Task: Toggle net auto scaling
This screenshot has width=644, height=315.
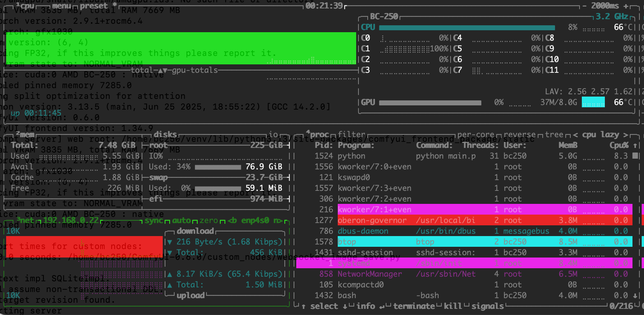Action: (182, 220)
